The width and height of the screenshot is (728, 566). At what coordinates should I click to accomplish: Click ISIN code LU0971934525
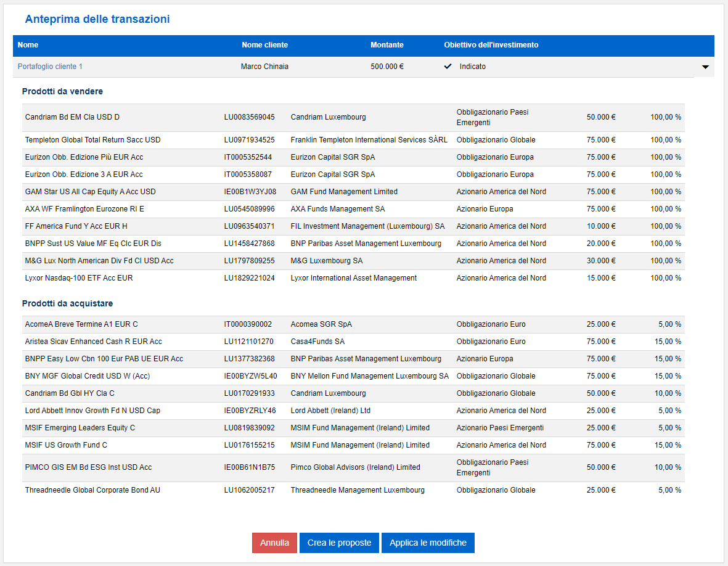tap(249, 140)
